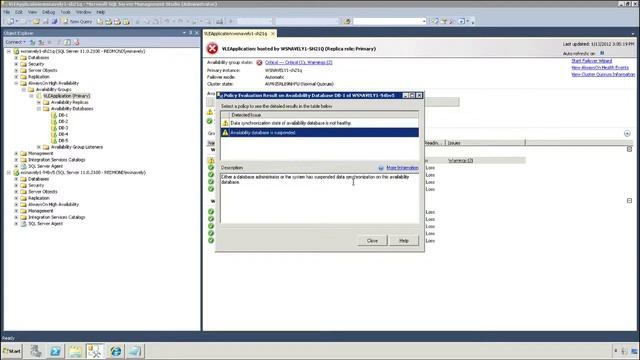Pin or unpin the Object Explorer panel
640x360 pixels.
[x=191, y=33]
